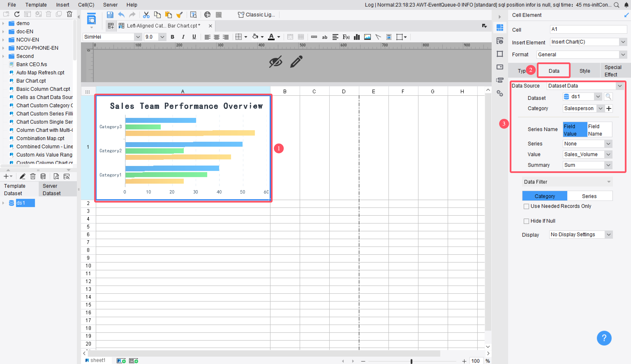The image size is (631, 364).
Task: Open the hyperlink panel icon in sidebar
Action: pos(500,93)
